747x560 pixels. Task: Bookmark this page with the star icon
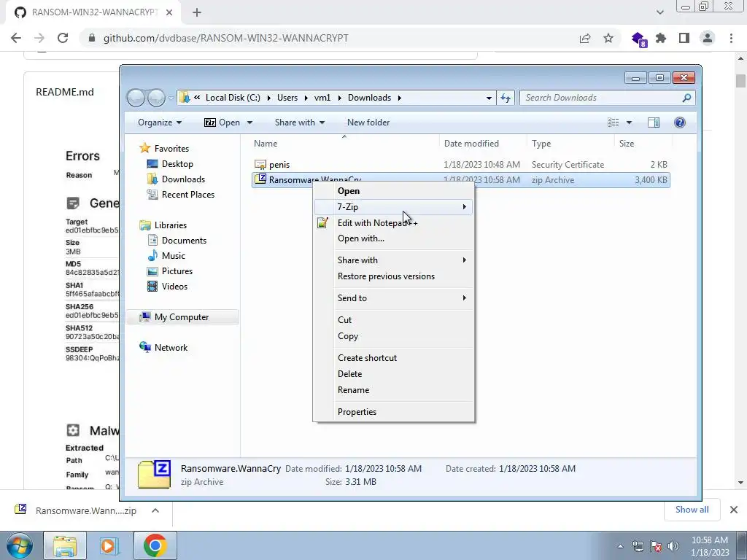click(x=608, y=38)
